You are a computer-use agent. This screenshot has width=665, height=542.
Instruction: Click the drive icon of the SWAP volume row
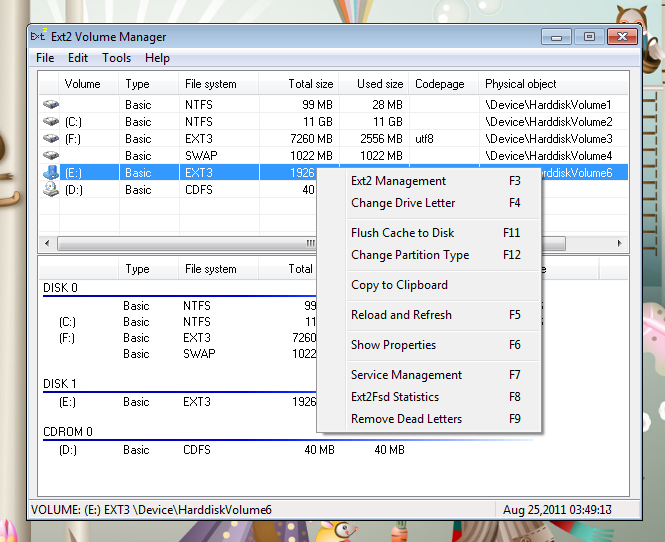[x=51, y=156]
